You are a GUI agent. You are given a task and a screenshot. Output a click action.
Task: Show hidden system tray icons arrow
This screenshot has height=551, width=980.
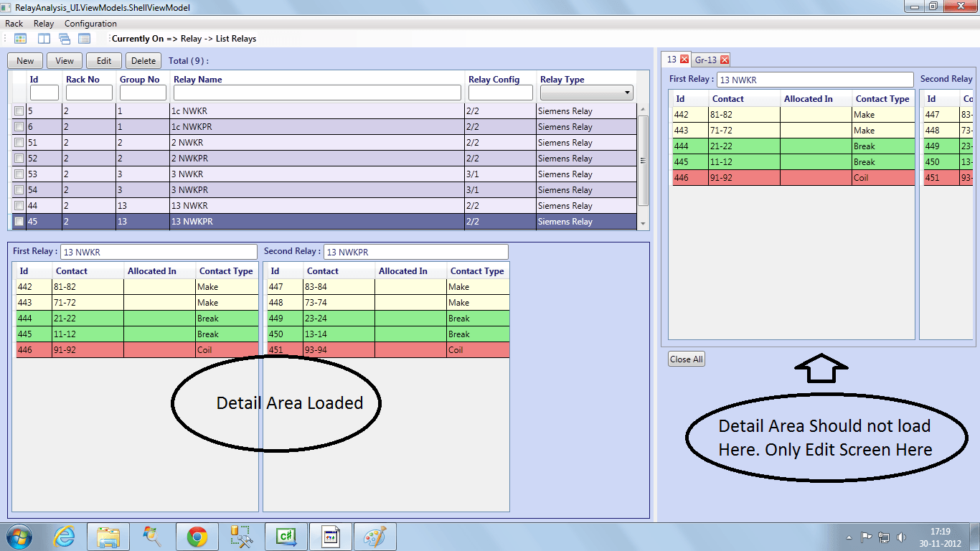pyautogui.click(x=849, y=537)
